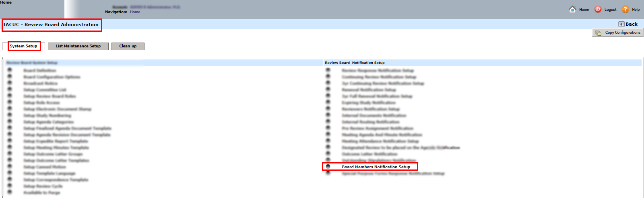Screen dimensions: 644x198
Task: Go Back using the Back link
Action: (x=632, y=24)
